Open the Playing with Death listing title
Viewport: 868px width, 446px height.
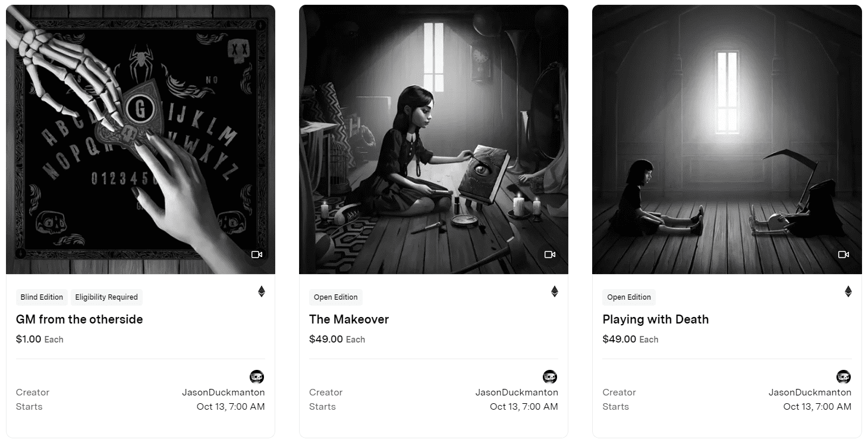655,319
